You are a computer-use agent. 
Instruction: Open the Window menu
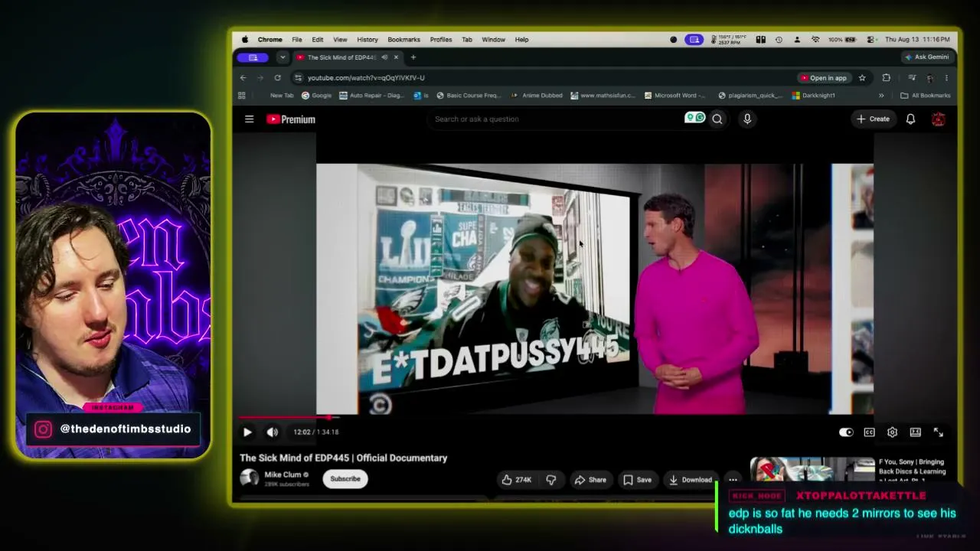(x=493, y=40)
